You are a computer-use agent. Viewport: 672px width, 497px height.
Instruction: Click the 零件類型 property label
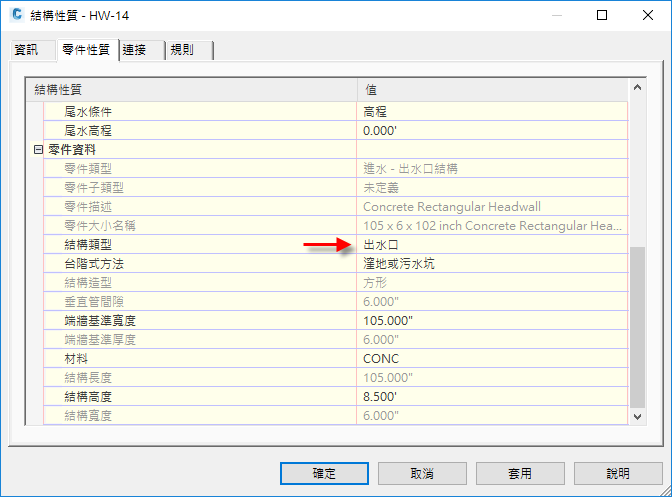click(88, 169)
